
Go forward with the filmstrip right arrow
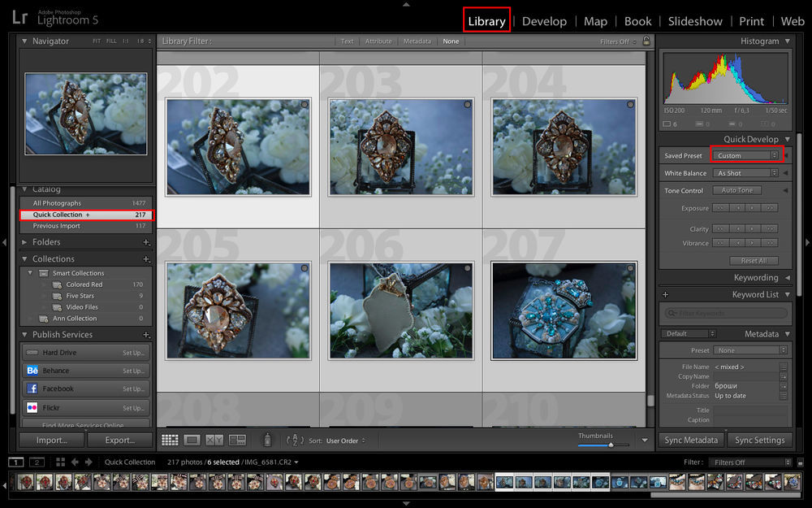point(89,462)
